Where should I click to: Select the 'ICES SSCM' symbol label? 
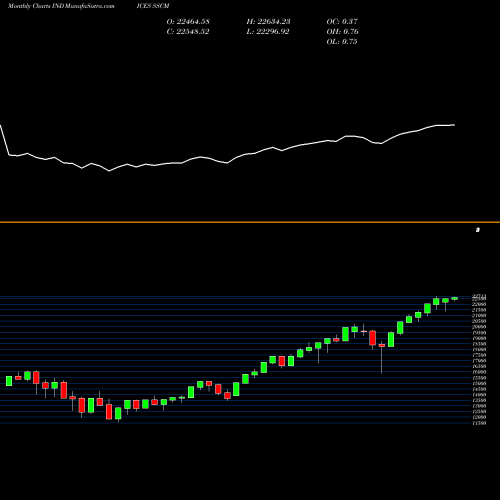153,6
